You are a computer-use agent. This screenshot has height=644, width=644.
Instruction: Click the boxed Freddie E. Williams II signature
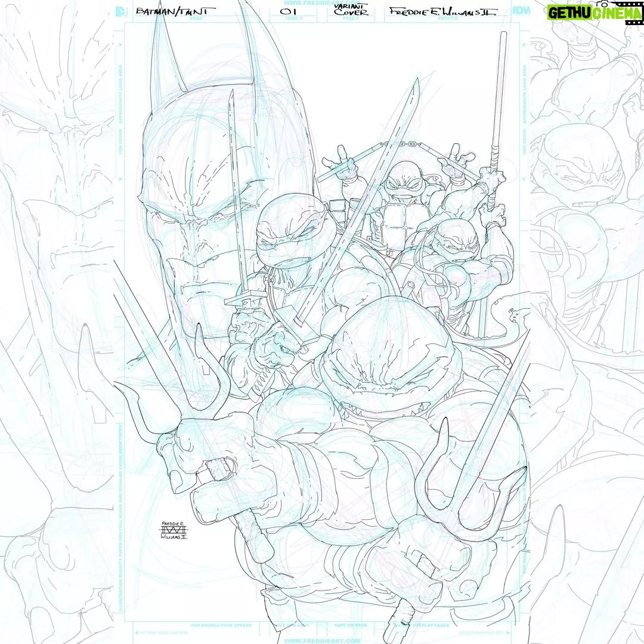[174, 530]
